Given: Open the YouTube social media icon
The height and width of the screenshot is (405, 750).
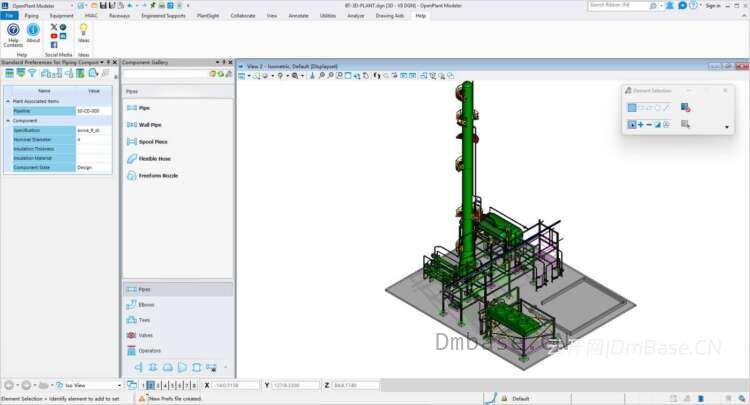Looking at the screenshot, I should [54, 36].
